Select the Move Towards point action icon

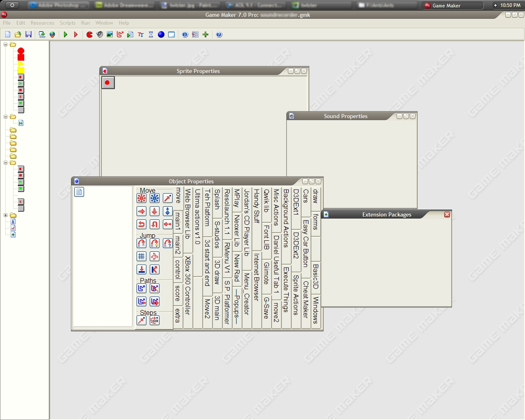(168, 198)
